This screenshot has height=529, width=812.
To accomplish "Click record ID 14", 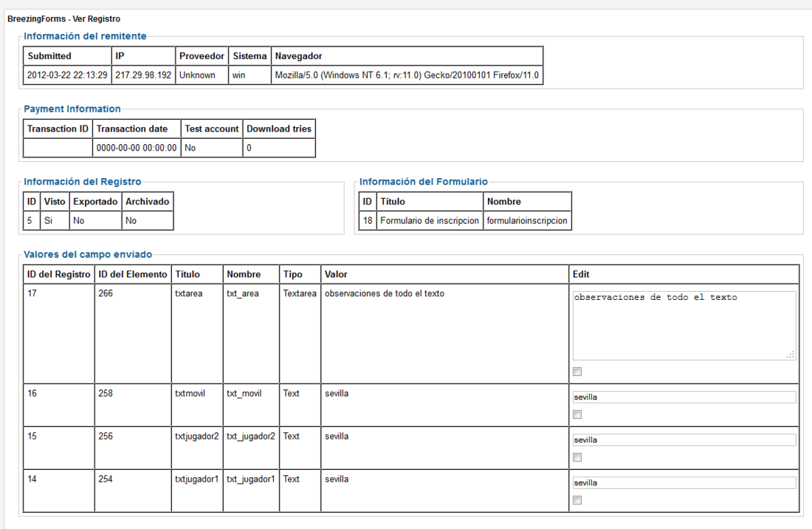I will [x=32, y=479].
